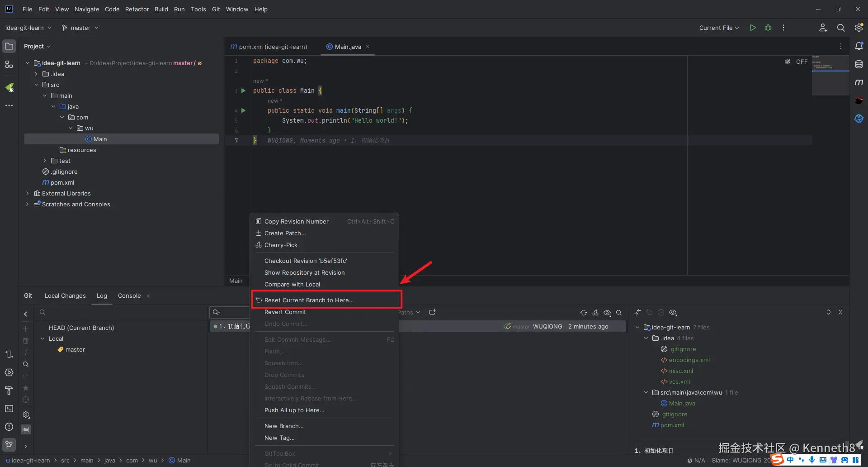Collapse the Local branches node
The height and width of the screenshot is (467, 868).
click(42, 338)
